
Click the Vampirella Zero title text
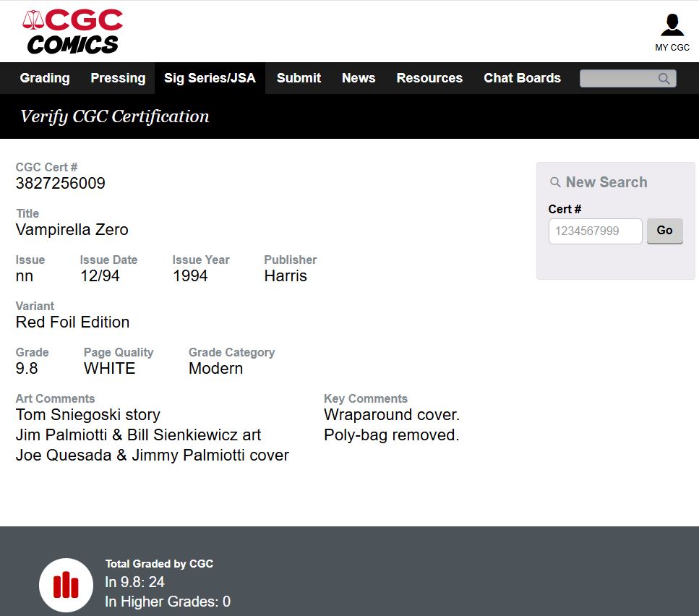(x=72, y=230)
